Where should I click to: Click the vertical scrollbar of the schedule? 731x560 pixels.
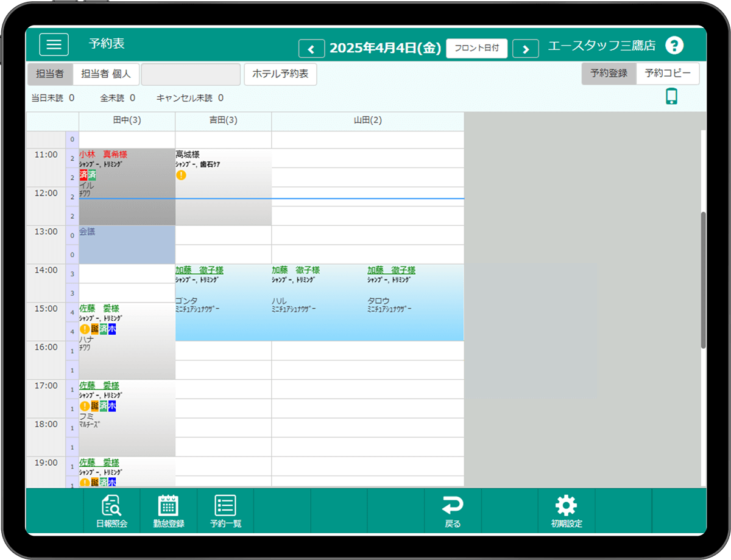pos(703,280)
